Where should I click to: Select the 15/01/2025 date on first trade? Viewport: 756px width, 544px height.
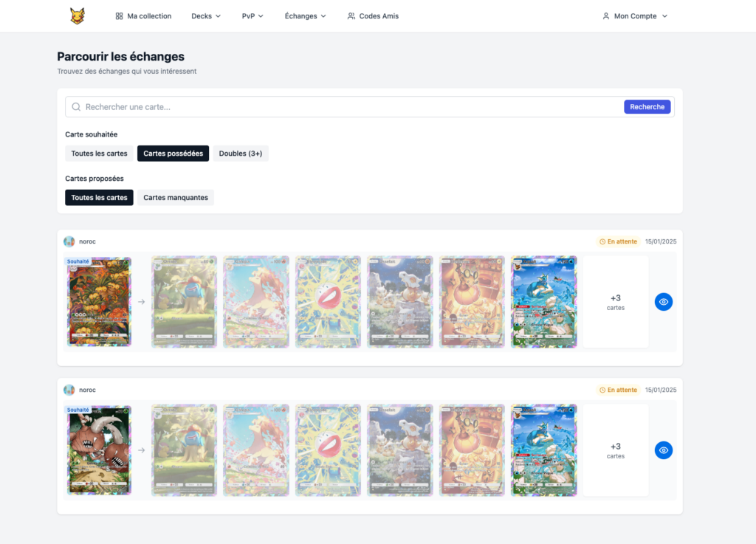click(x=661, y=241)
